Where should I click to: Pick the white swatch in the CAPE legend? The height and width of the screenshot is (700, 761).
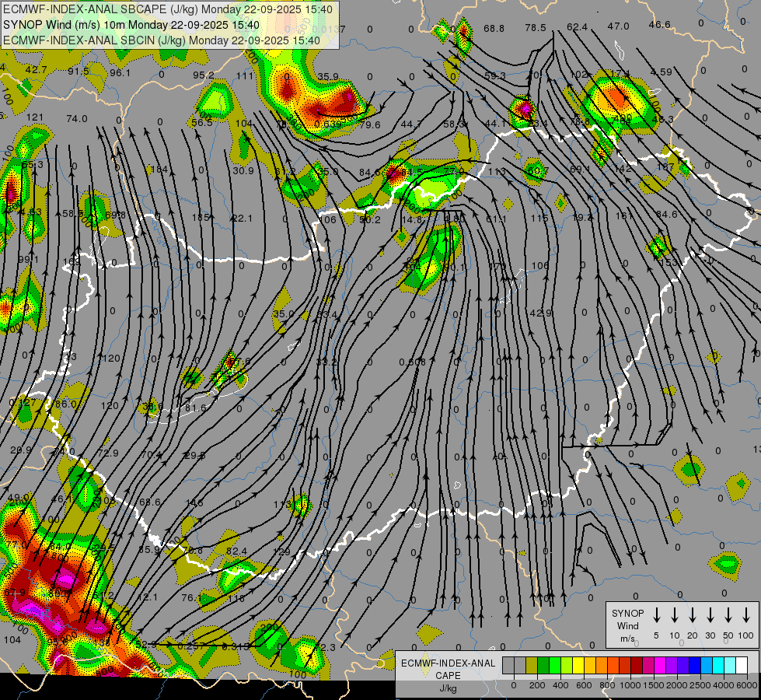(742, 665)
